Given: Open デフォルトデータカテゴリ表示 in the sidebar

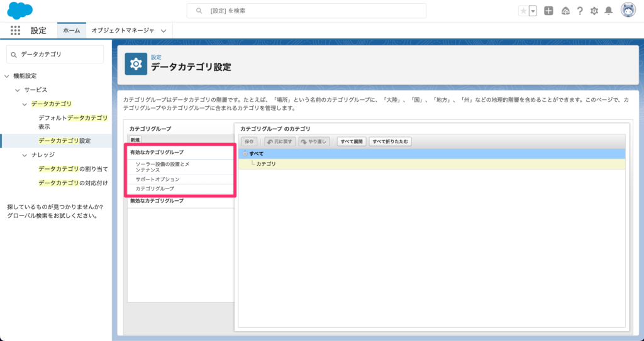Looking at the screenshot, I should point(73,122).
